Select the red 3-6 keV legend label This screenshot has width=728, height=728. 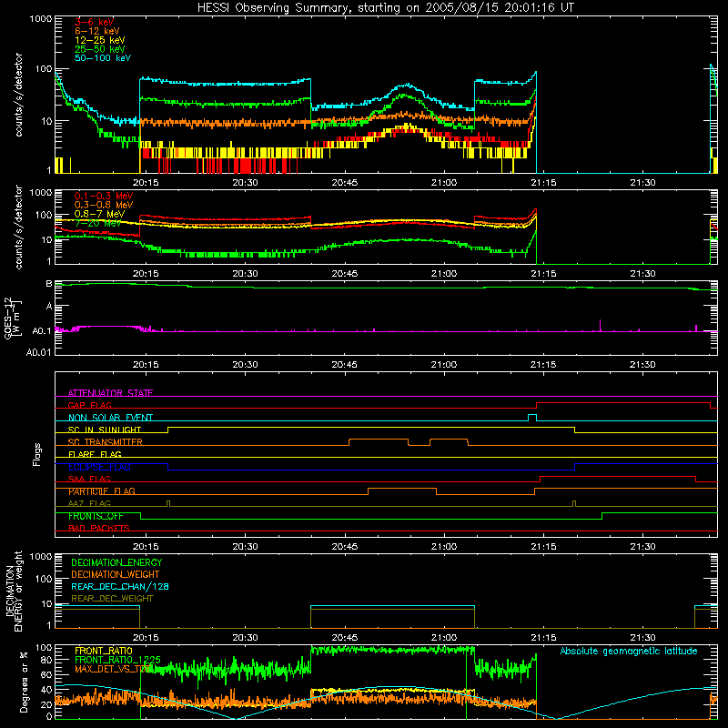tap(95, 22)
